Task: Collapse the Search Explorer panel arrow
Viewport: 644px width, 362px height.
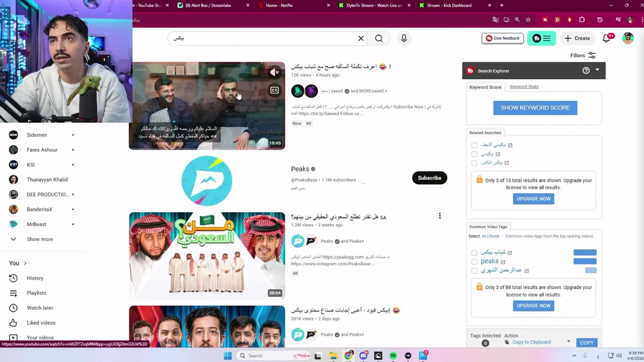Action: 597,70
